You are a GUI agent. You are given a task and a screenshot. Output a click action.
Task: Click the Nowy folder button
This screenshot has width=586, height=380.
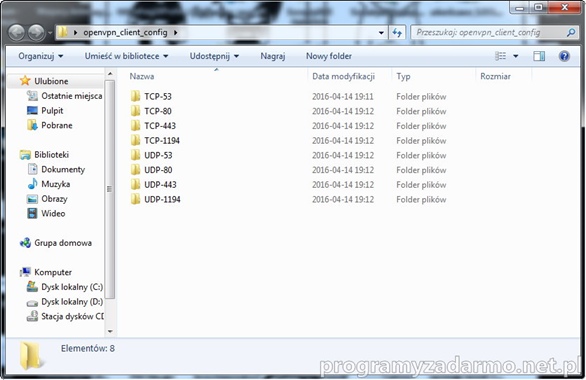click(x=329, y=56)
